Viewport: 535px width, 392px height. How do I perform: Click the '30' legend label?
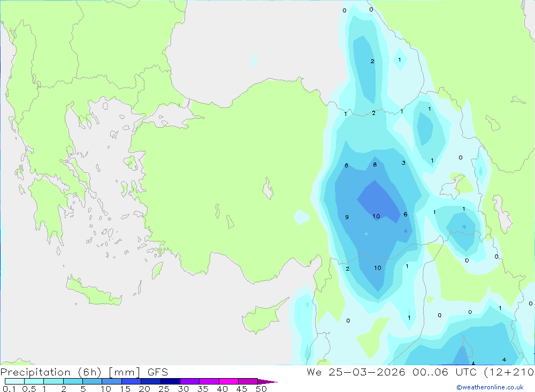[184, 389]
